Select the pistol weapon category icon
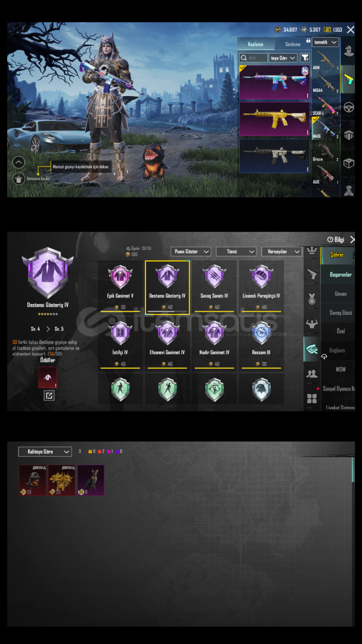362x644 pixels. (x=348, y=79)
